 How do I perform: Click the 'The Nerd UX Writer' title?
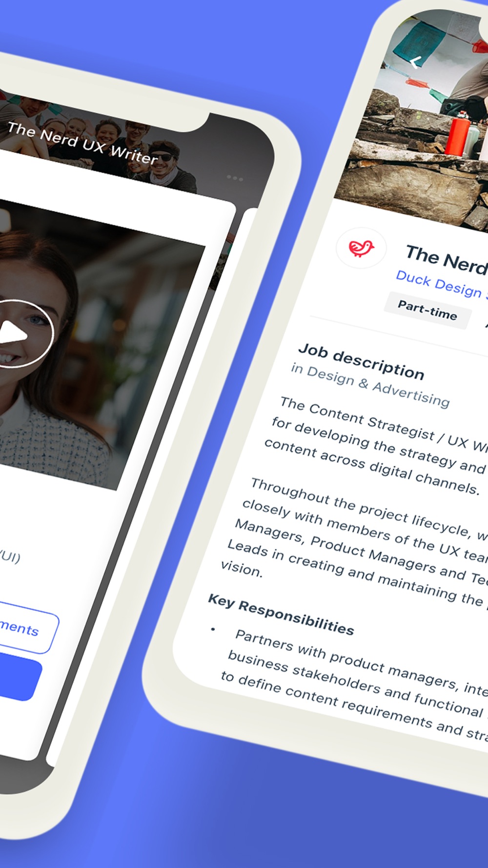(x=82, y=143)
